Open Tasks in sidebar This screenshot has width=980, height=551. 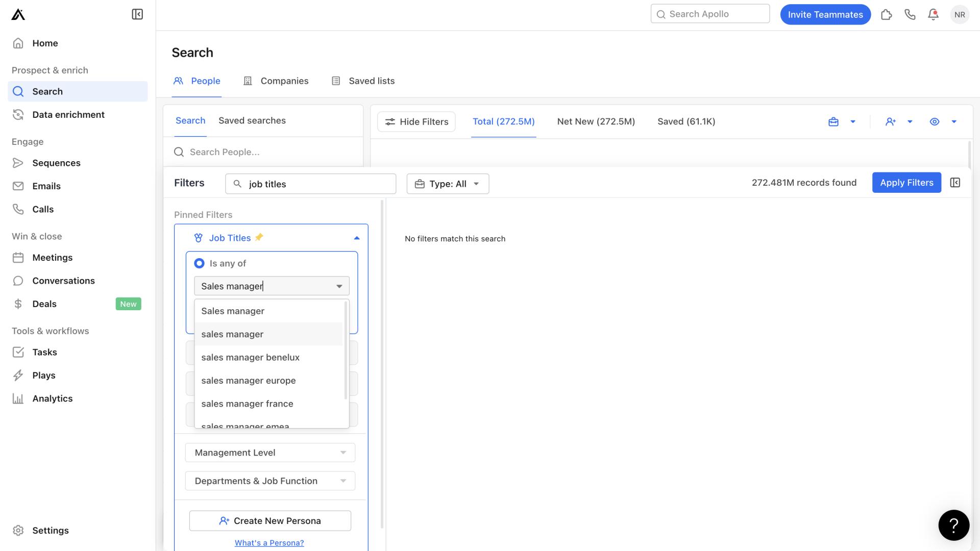tap(78, 352)
